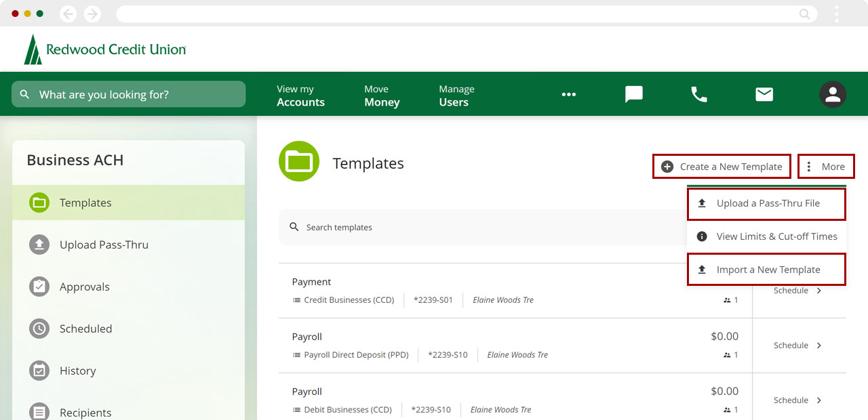Select Upload a Pass-Thru File menu option
Image resolution: width=868 pixels, height=420 pixels.
tap(766, 203)
